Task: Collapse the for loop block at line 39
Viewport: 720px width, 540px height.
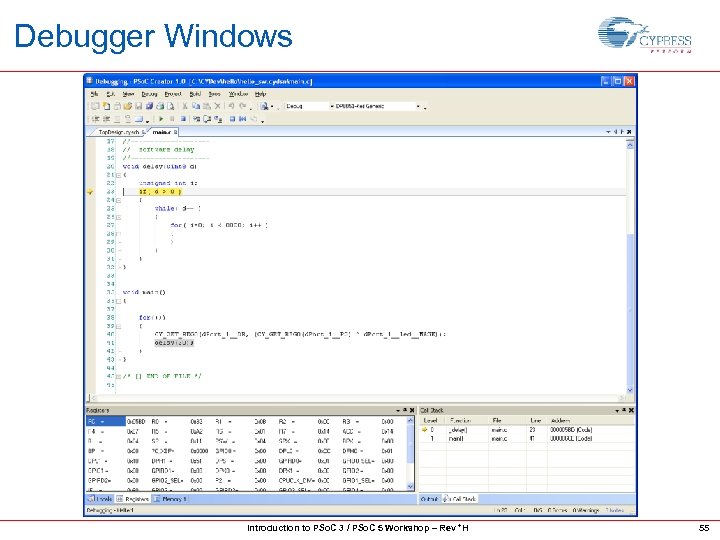Action: coord(118,326)
